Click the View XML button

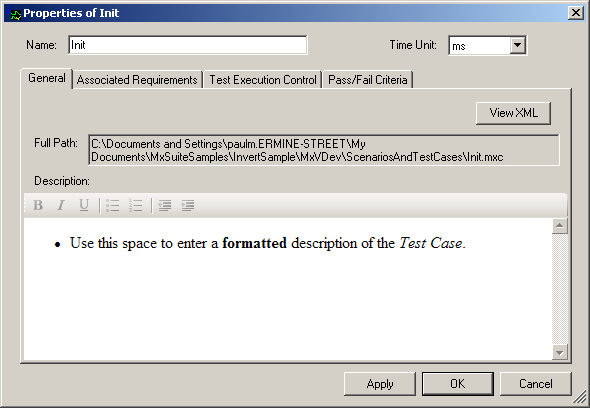(513, 113)
